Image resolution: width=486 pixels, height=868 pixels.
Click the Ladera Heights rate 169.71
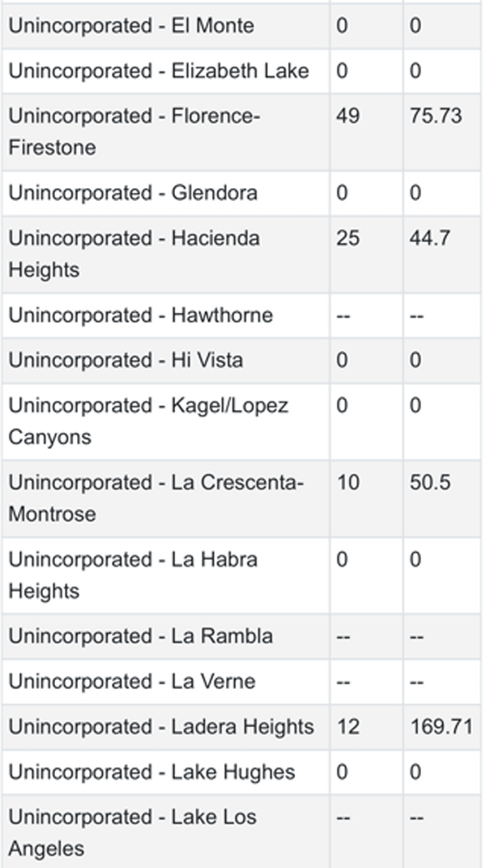[441, 727]
